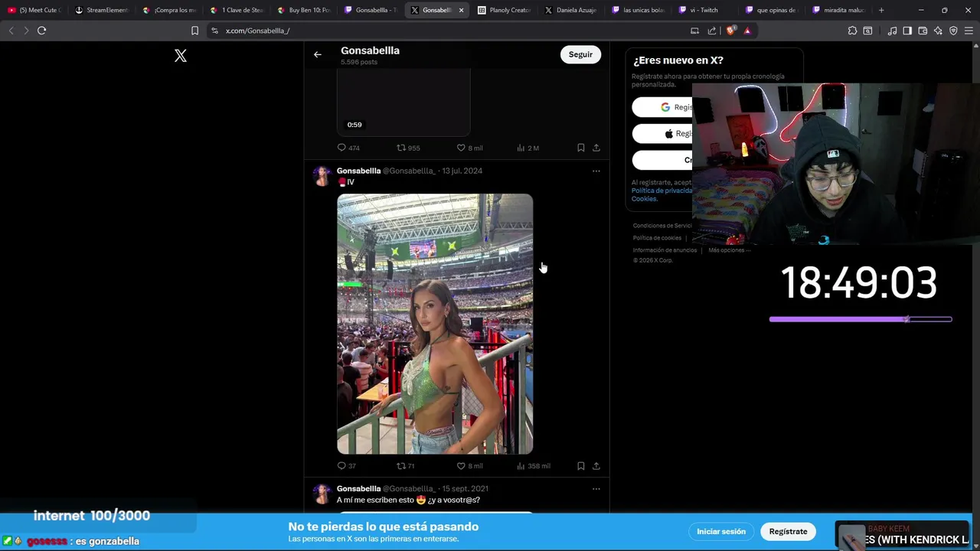980x551 pixels.
Task: Open Leo AI sparkle icon
Action: click(x=938, y=31)
